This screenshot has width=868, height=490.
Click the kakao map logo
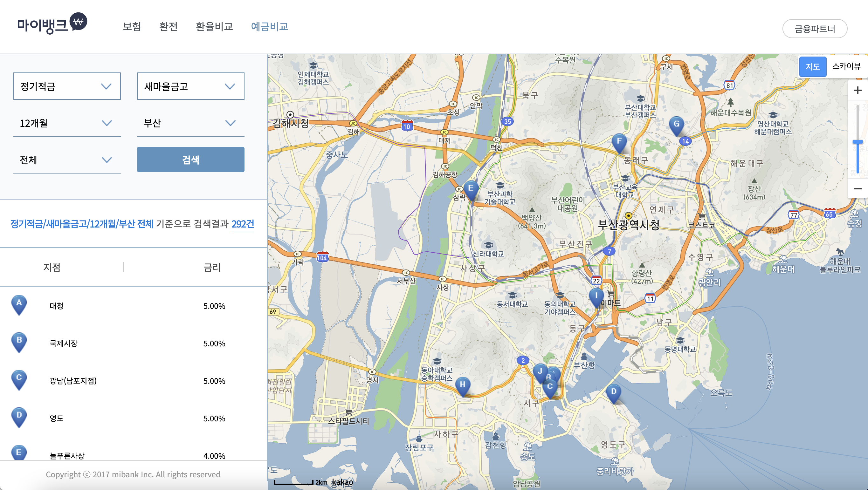pyautogui.click(x=342, y=482)
